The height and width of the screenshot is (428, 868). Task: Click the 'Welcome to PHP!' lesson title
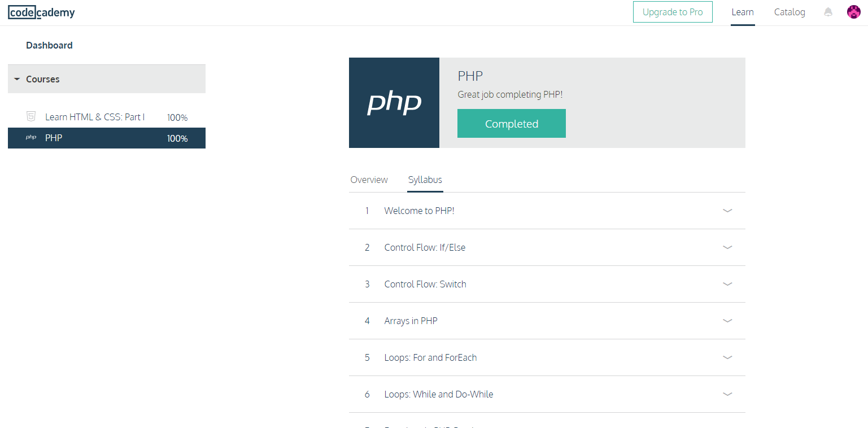click(x=419, y=211)
